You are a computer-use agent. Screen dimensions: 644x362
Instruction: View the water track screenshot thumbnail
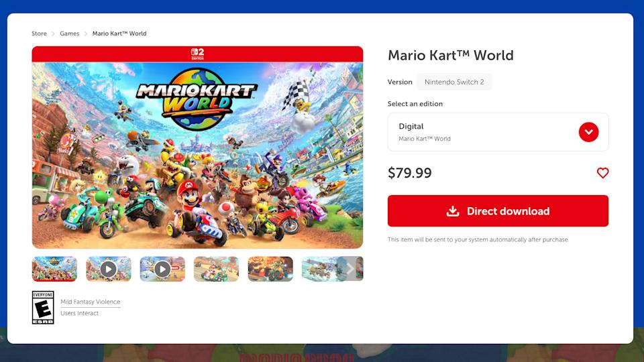click(319, 269)
